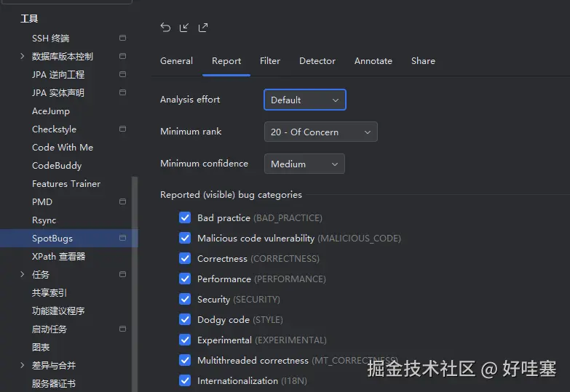Click project-level icon beside 启动任务
The height and width of the screenshot is (392, 570).
click(122, 329)
